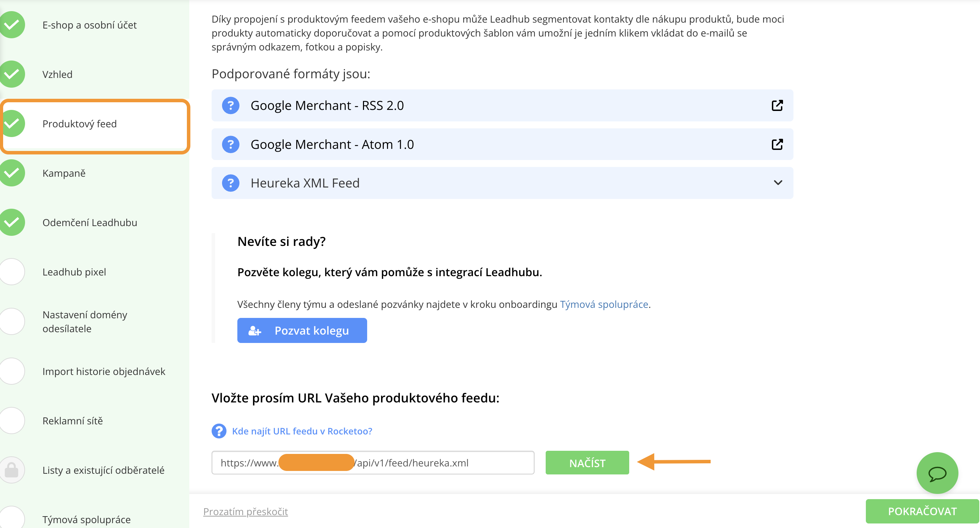Expand the Heureka XML Feed chevron
980x528 pixels.
click(778, 183)
